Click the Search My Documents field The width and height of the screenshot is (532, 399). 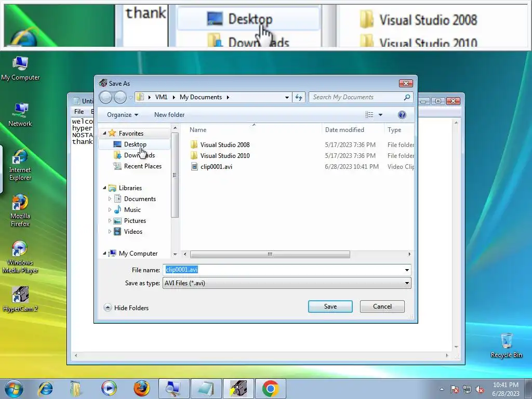click(x=361, y=97)
